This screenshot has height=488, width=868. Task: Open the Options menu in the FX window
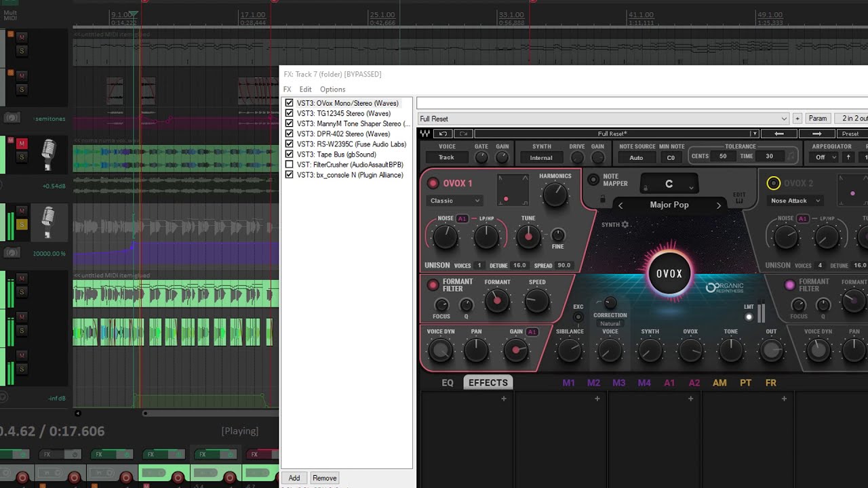click(x=333, y=89)
